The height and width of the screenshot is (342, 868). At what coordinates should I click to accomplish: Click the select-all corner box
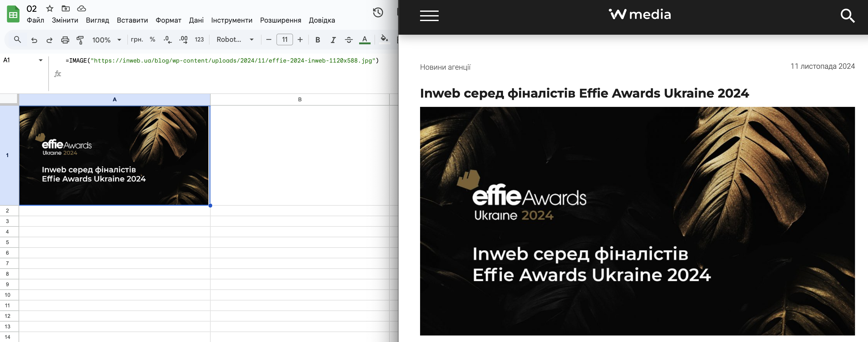pos(9,99)
